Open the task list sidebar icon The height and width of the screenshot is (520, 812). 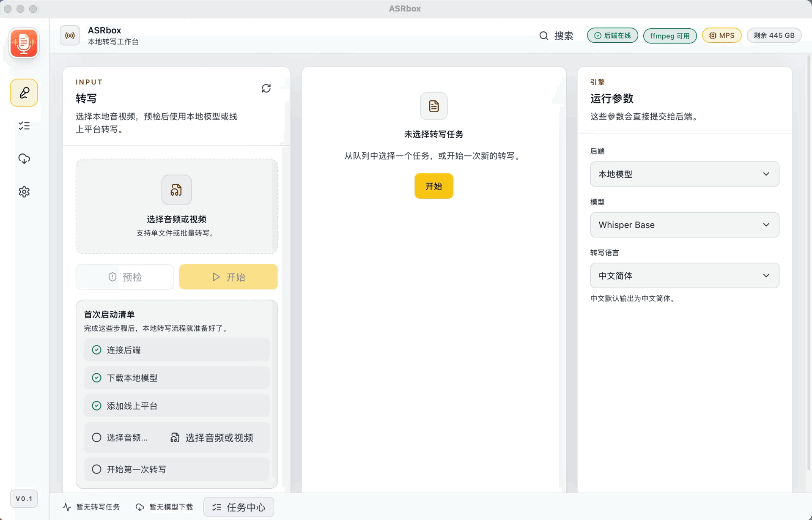click(24, 126)
